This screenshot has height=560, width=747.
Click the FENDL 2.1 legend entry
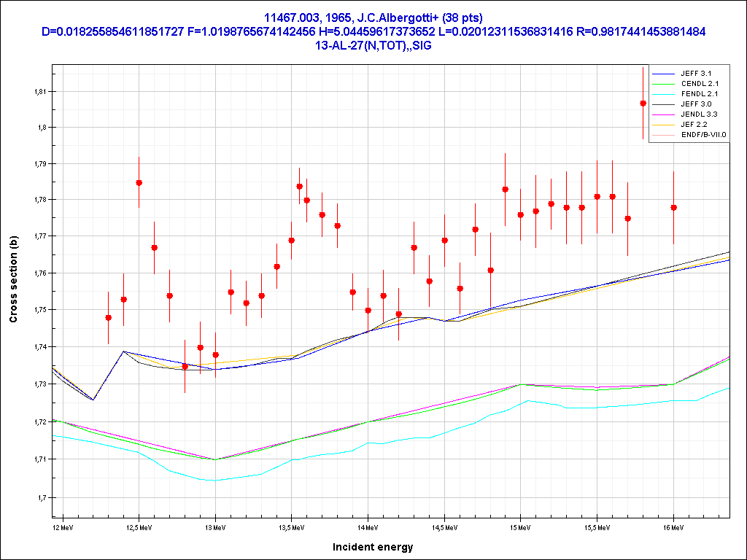[x=699, y=94]
